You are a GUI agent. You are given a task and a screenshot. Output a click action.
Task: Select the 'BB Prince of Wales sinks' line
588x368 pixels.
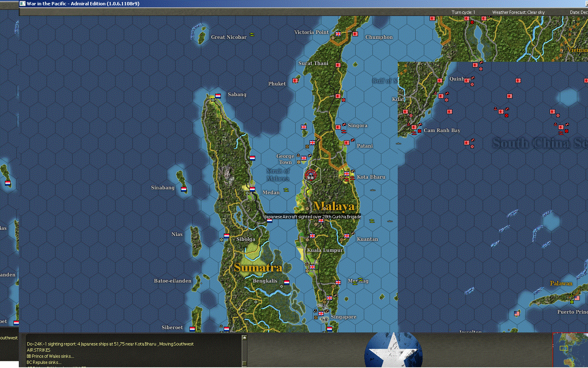50,356
